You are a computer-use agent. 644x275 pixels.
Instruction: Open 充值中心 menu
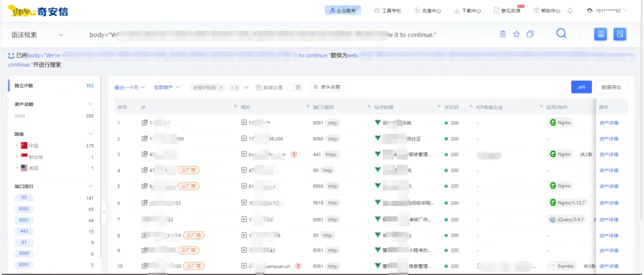tap(428, 11)
